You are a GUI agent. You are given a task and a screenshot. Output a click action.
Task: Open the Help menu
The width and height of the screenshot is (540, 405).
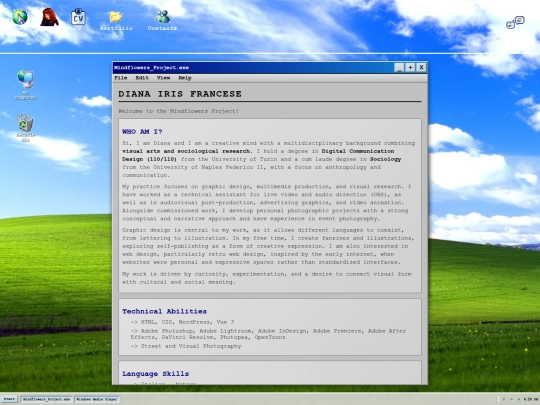pos(185,78)
